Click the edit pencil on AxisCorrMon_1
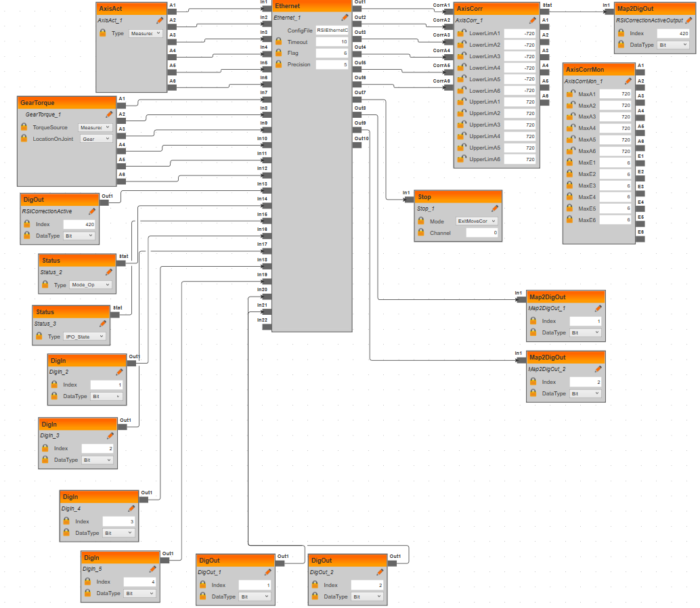Viewport: 700px width, 608px height. [x=628, y=81]
